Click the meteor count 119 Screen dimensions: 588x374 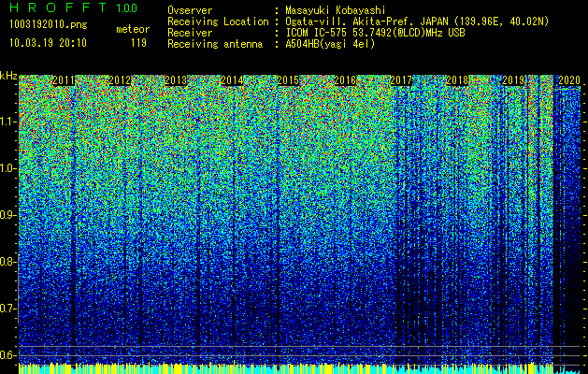tap(138, 43)
